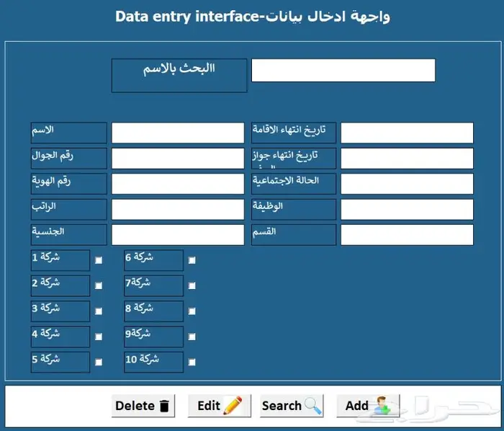Focus the search by name input field
This screenshot has width=504, height=431.
[x=343, y=71]
